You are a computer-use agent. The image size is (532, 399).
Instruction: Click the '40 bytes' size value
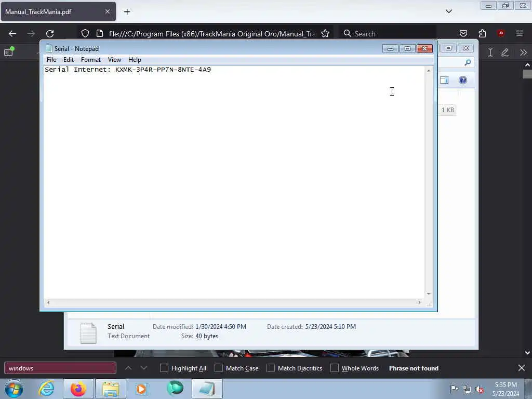[x=207, y=336]
